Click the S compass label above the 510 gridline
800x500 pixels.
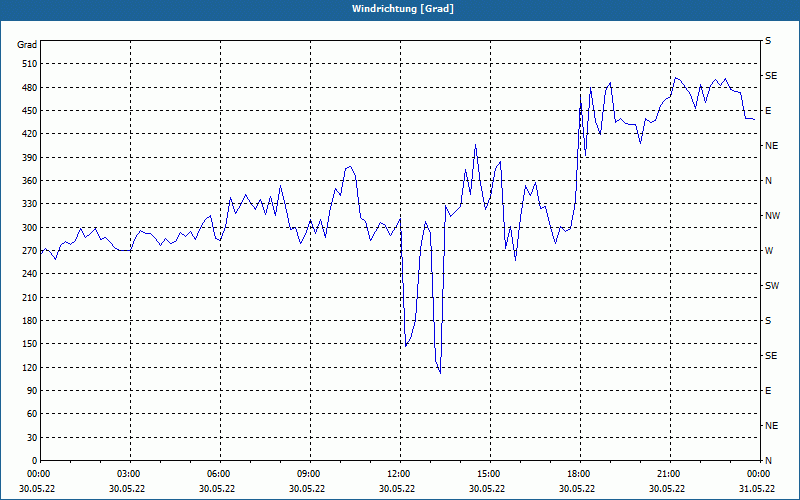(768, 41)
